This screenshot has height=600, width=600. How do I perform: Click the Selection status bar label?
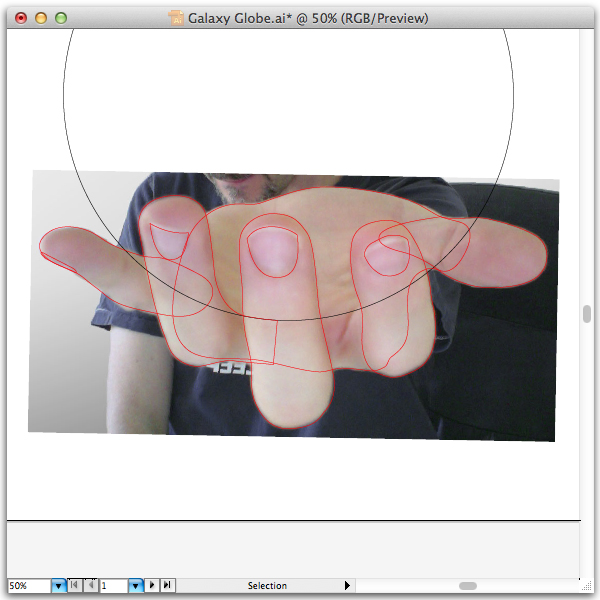point(267,585)
